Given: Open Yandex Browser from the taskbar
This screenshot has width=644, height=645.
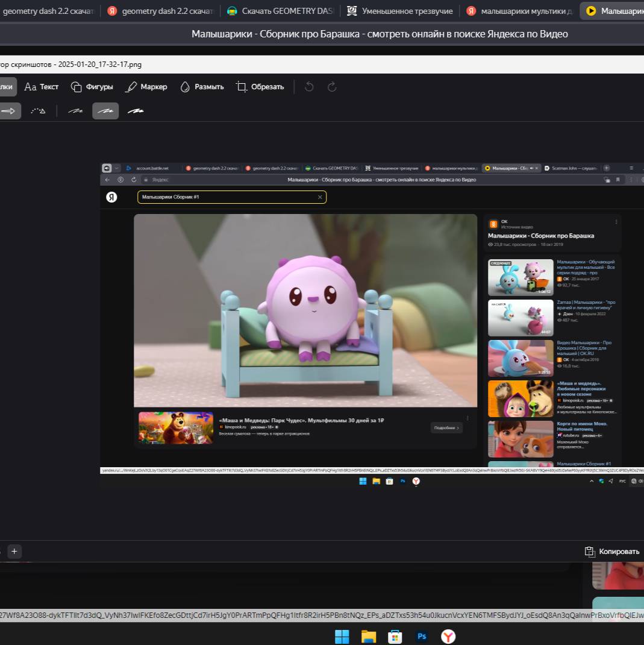Looking at the screenshot, I should pyautogui.click(x=448, y=637).
